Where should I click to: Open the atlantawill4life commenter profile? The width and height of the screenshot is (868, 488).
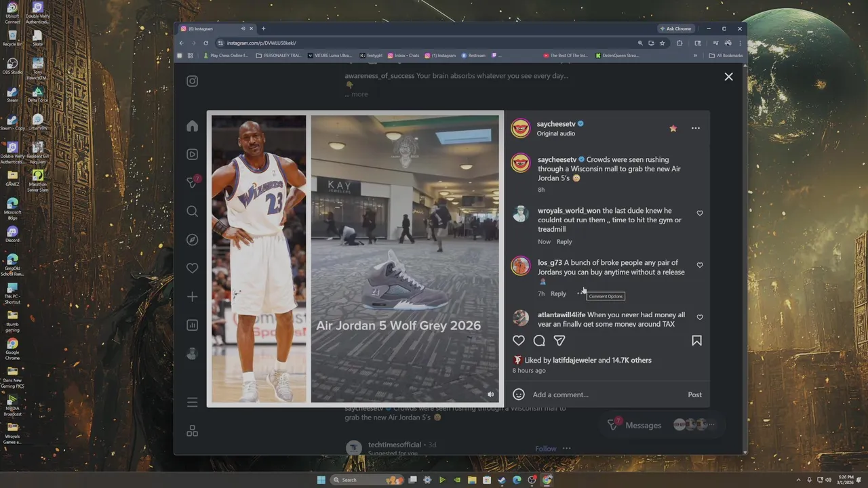coord(561,314)
